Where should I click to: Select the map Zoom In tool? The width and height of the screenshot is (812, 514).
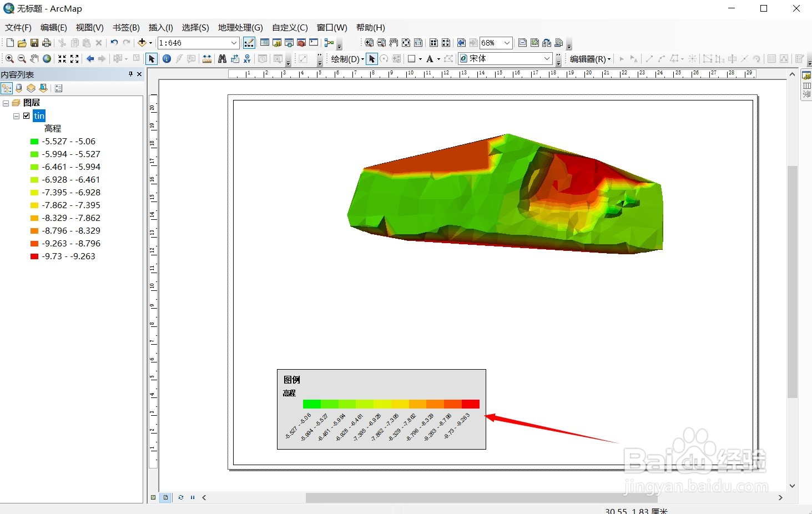point(9,58)
